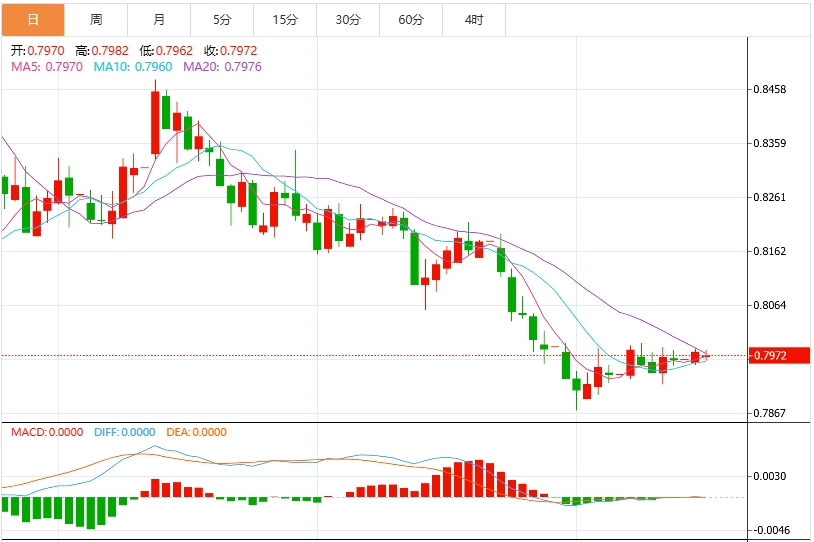814x542 pixels.
Task: Switch to the 周 weekly tab
Action: tap(96, 20)
